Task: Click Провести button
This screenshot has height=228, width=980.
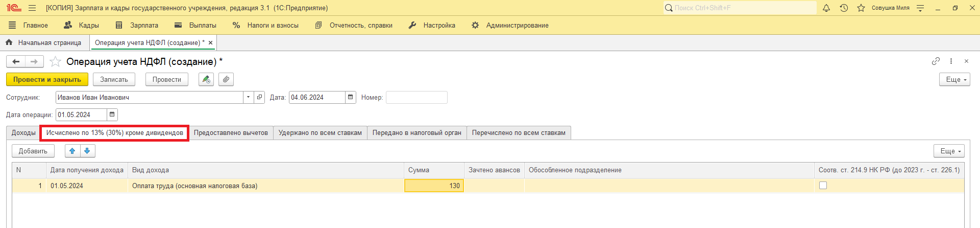Action: click(x=167, y=79)
